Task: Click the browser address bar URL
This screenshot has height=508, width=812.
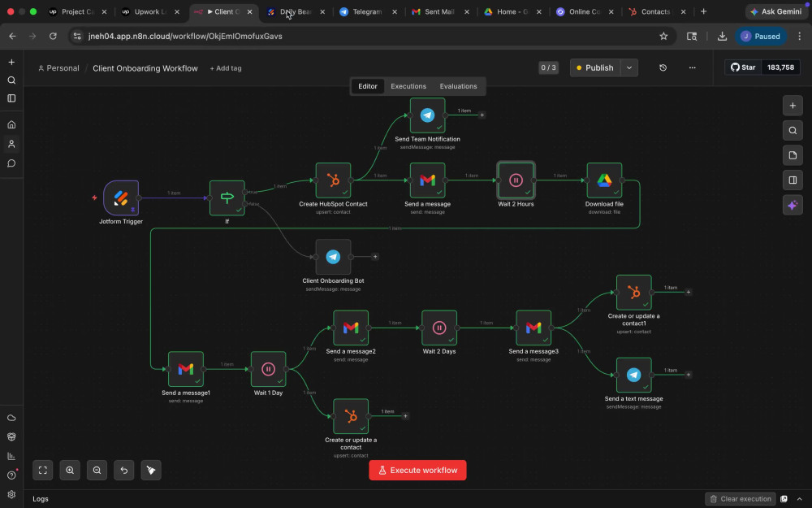Action: click(x=185, y=37)
